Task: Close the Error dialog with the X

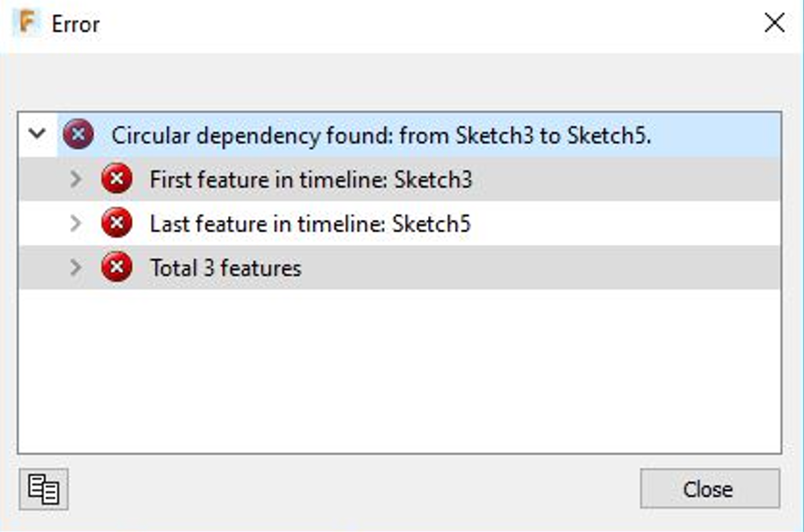Action: 773,23
